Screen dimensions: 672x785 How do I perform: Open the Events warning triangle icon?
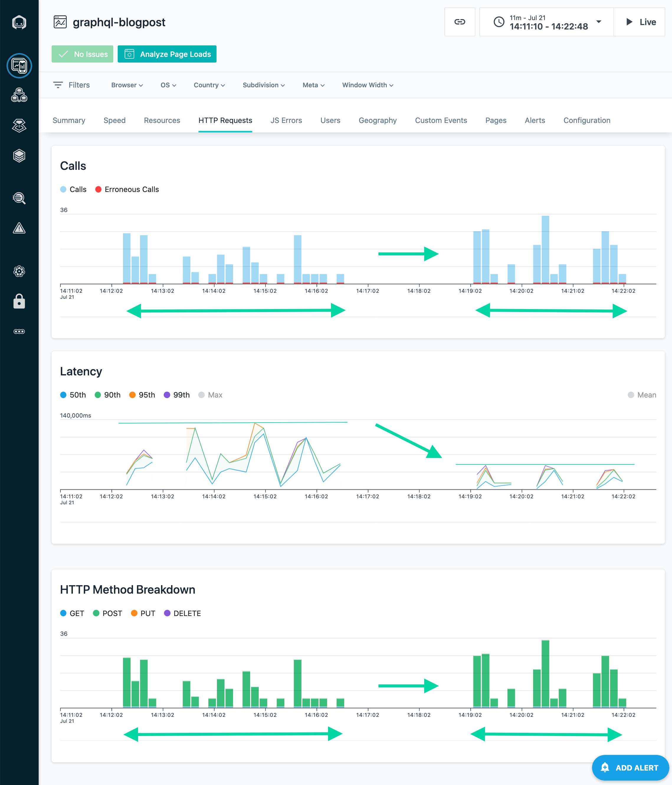point(19,228)
